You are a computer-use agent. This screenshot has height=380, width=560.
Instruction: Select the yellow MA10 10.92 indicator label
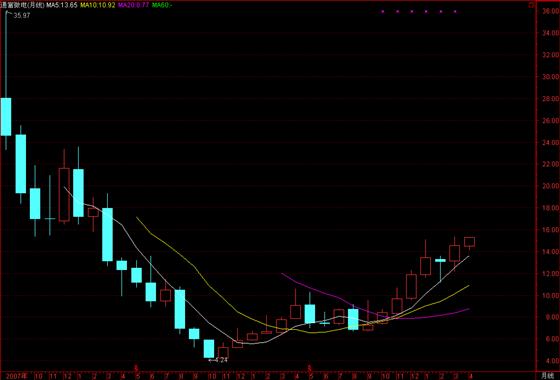pyautogui.click(x=98, y=5)
